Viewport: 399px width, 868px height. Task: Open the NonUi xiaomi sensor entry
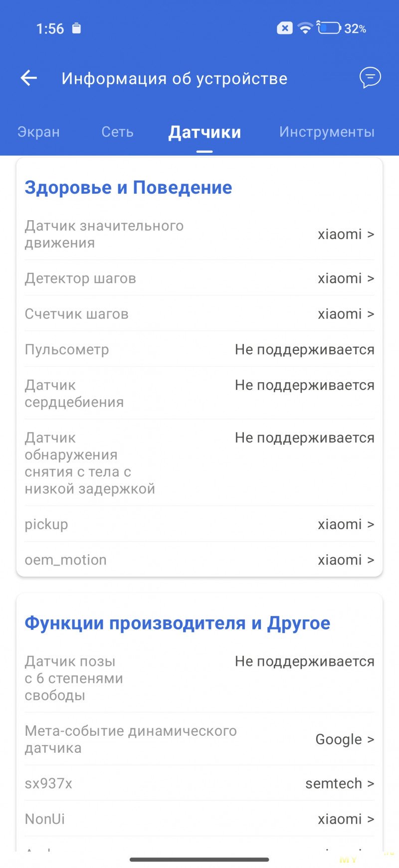346,819
